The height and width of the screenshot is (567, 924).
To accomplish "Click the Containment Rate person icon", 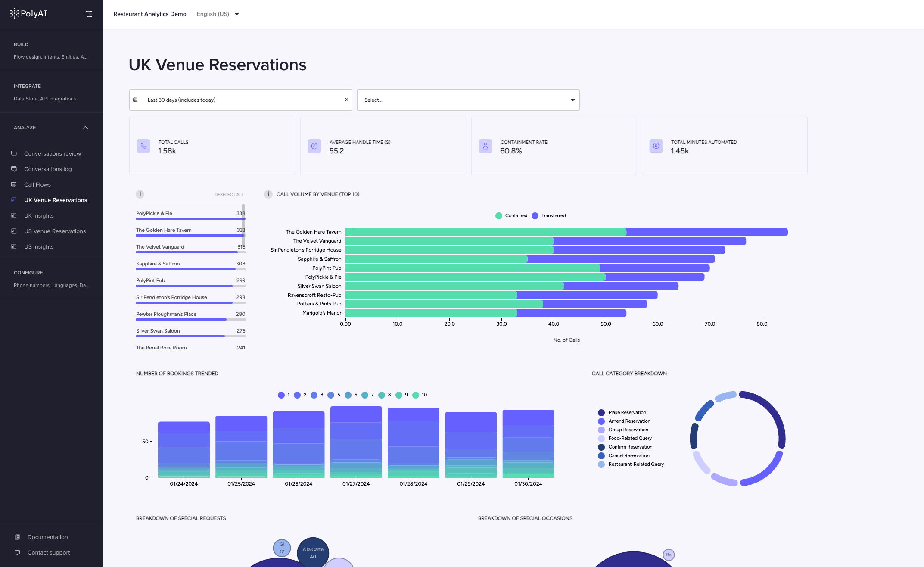I will click(x=485, y=146).
